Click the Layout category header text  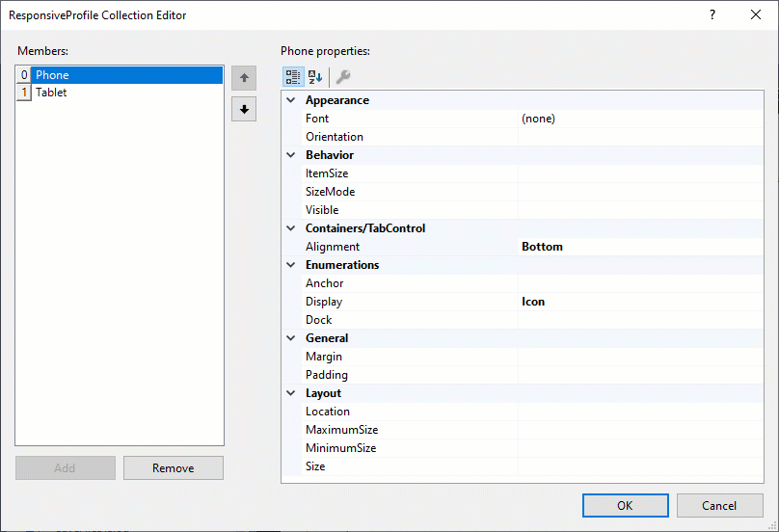tap(323, 393)
